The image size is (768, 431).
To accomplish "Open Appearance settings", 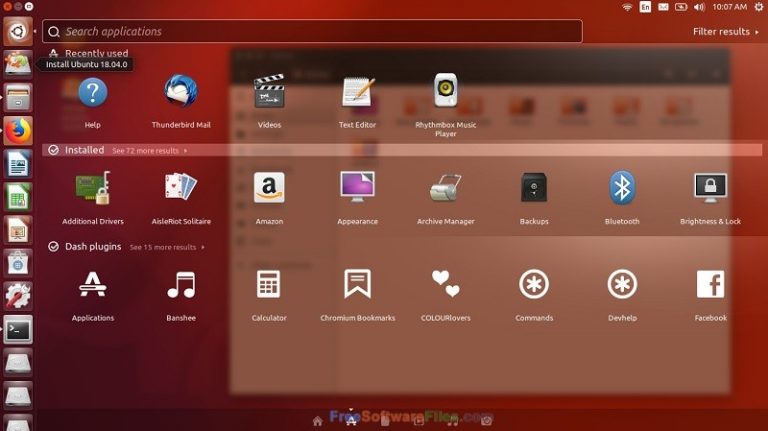I will (357, 198).
